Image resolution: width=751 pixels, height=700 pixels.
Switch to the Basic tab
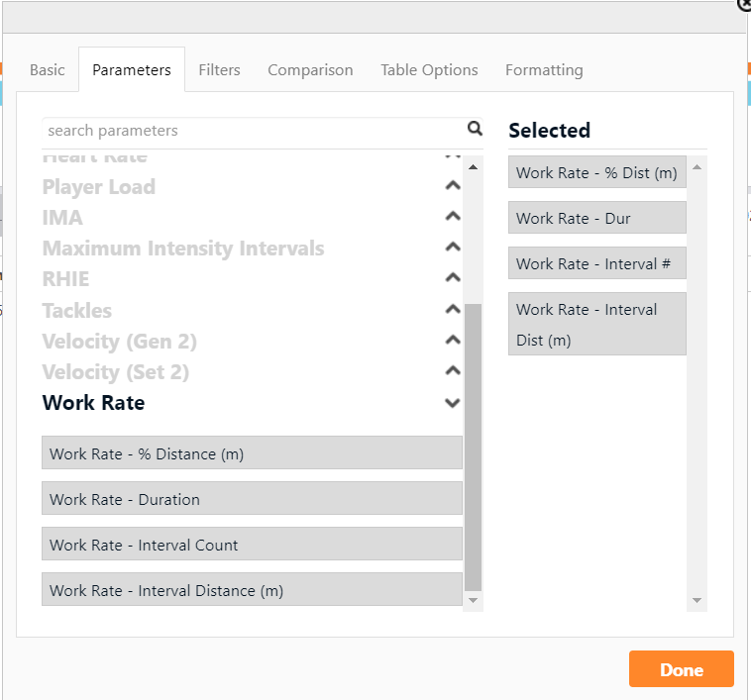pyautogui.click(x=47, y=70)
